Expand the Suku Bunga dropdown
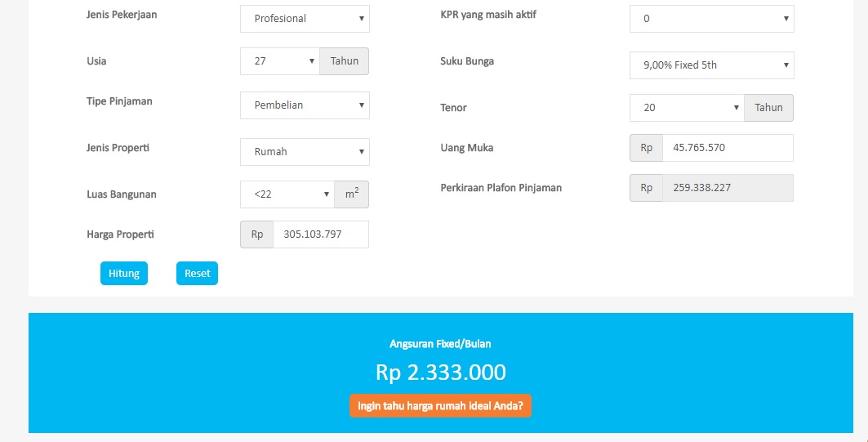 pos(711,65)
